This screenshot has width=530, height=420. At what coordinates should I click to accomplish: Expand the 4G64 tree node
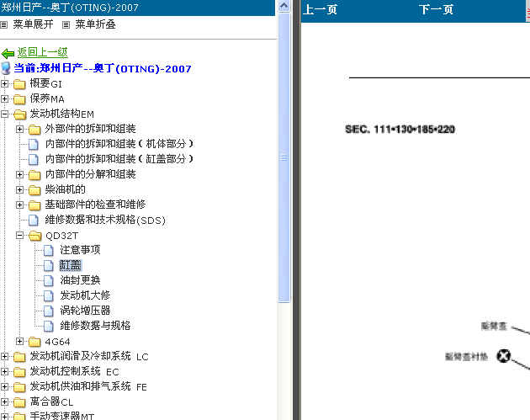[19, 341]
